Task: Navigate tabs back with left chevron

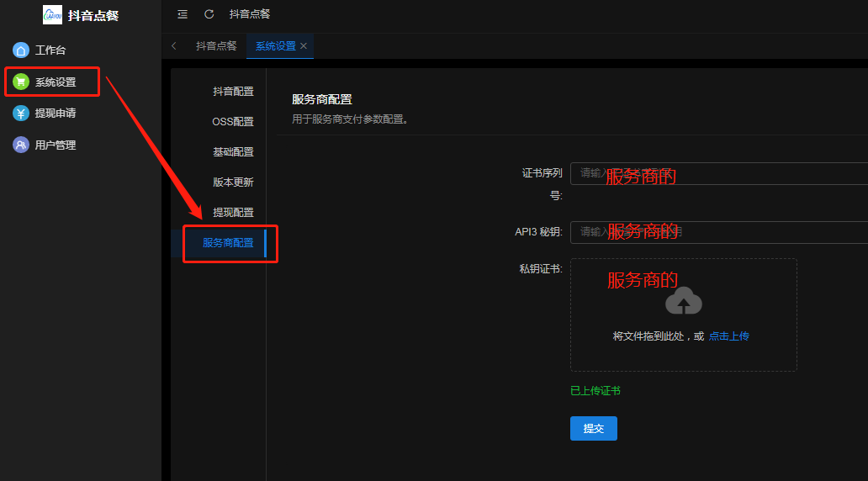Action: pos(174,46)
